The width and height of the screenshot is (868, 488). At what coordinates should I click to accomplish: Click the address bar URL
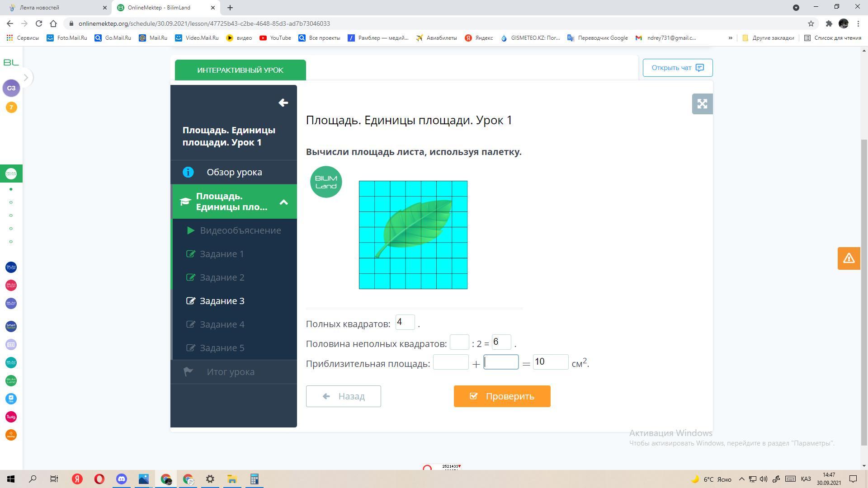click(x=204, y=23)
